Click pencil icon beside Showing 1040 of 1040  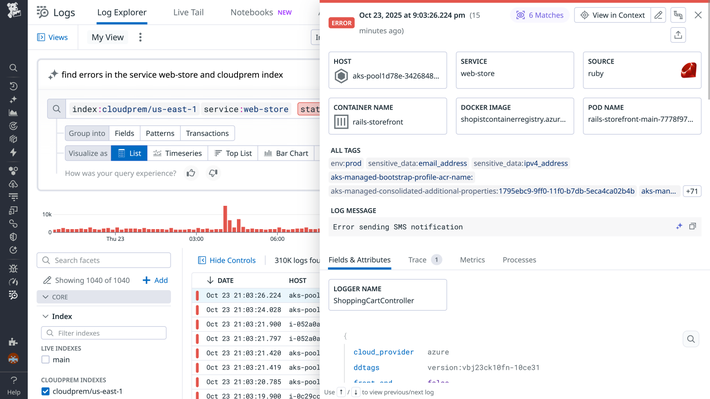tap(47, 280)
